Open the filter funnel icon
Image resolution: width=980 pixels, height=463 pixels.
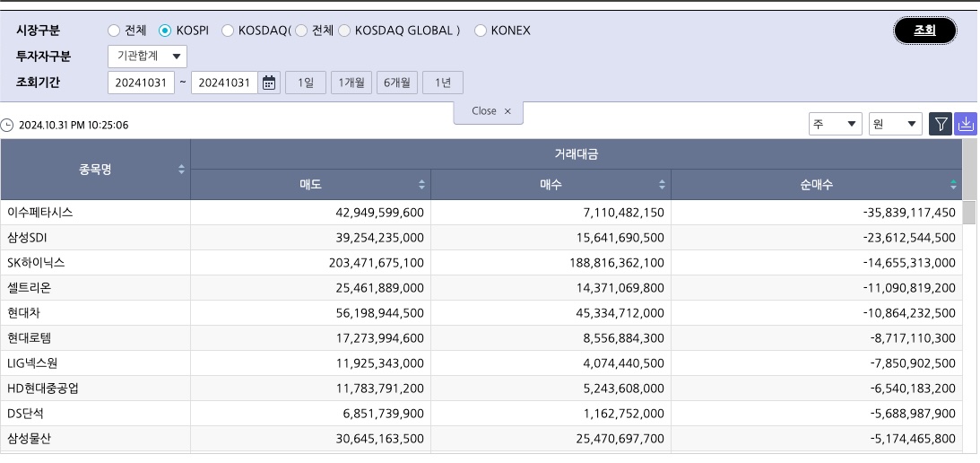tap(940, 124)
